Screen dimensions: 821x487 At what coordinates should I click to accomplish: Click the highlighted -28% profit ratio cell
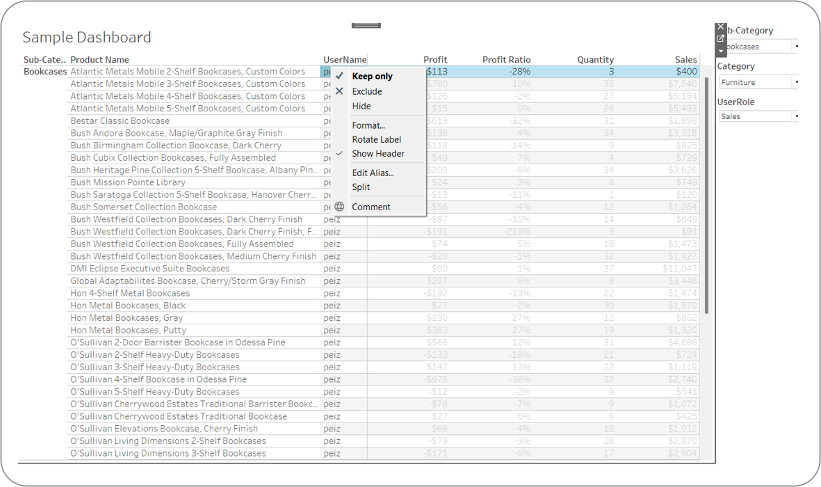[x=519, y=72]
